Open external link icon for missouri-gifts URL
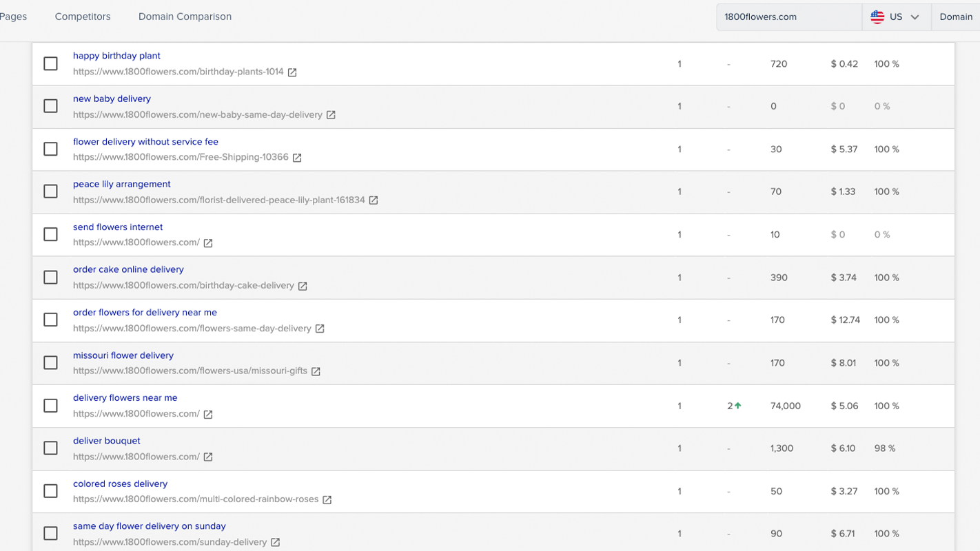The image size is (980, 551). click(x=316, y=371)
